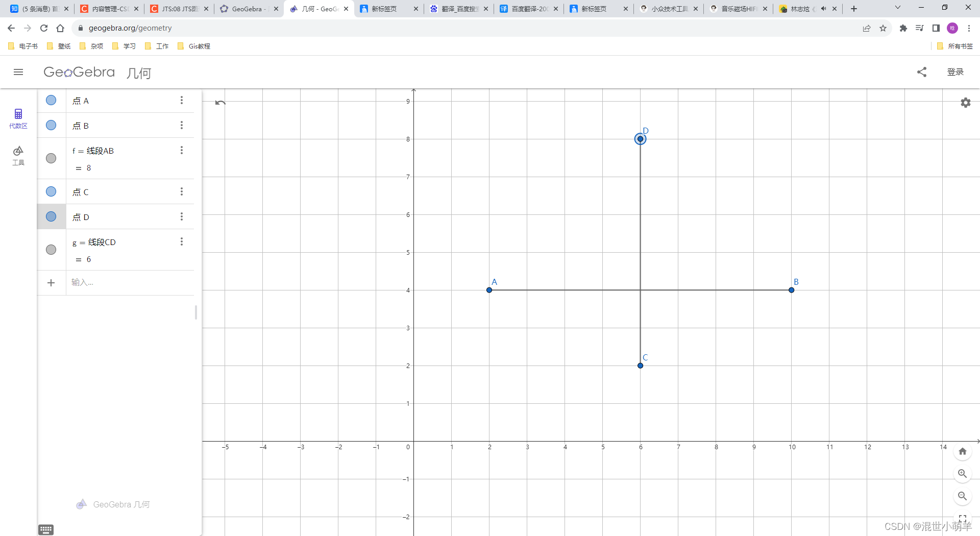
Task: Open a new browser tab
Action: pyautogui.click(x=854, y=9)
